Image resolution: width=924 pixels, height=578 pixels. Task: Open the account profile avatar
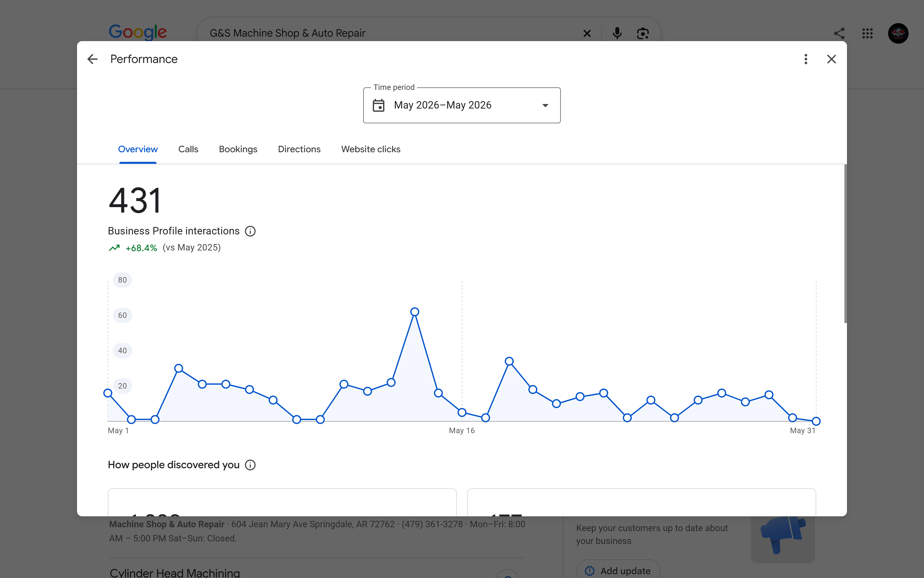(898, 34)
